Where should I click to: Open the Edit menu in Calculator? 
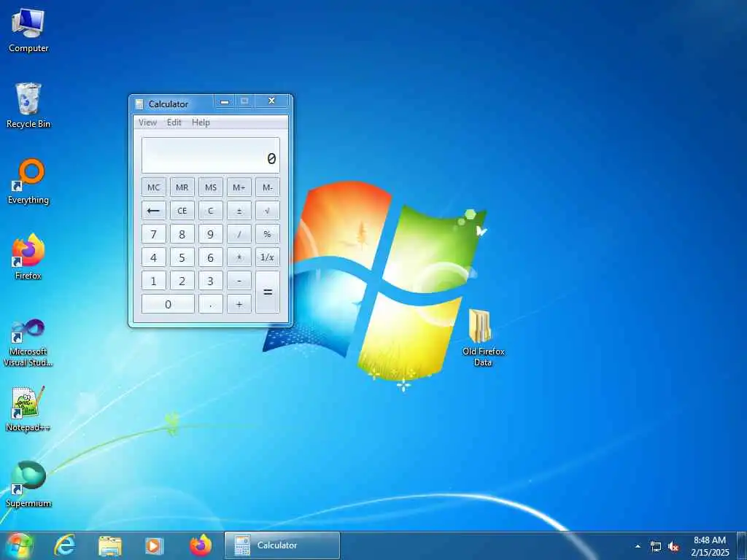click(174, 122)
